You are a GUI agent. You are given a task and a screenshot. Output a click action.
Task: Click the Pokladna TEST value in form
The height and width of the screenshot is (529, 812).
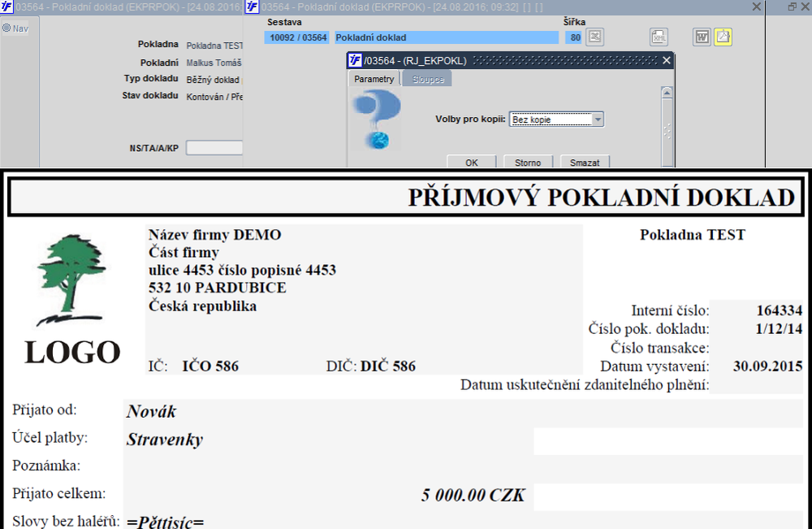tap(214, 46)
